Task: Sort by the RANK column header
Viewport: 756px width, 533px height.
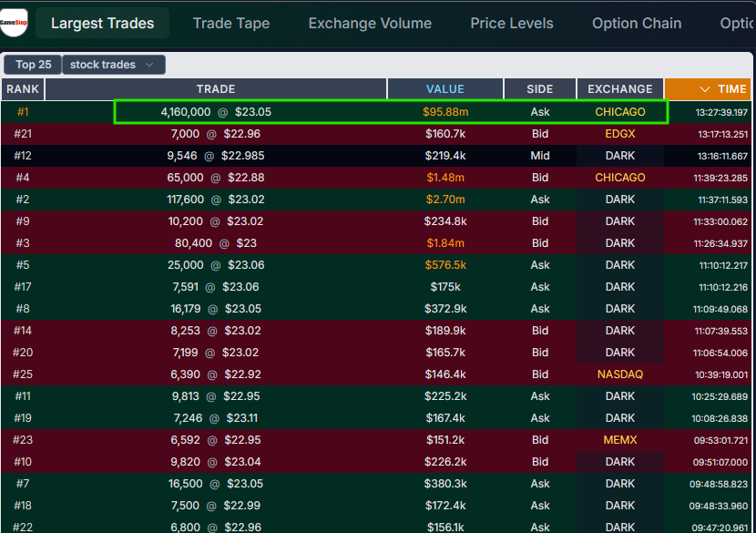Action: point(23,89)
